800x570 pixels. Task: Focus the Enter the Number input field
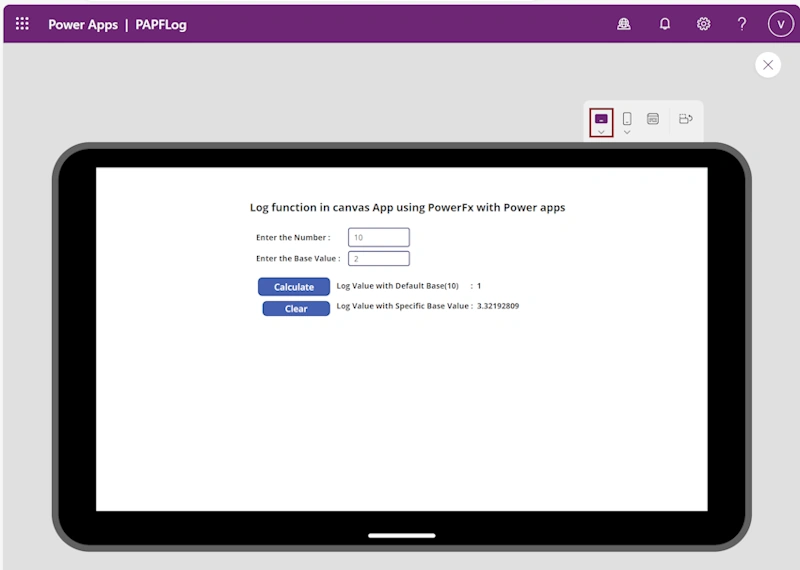(379, 237)
